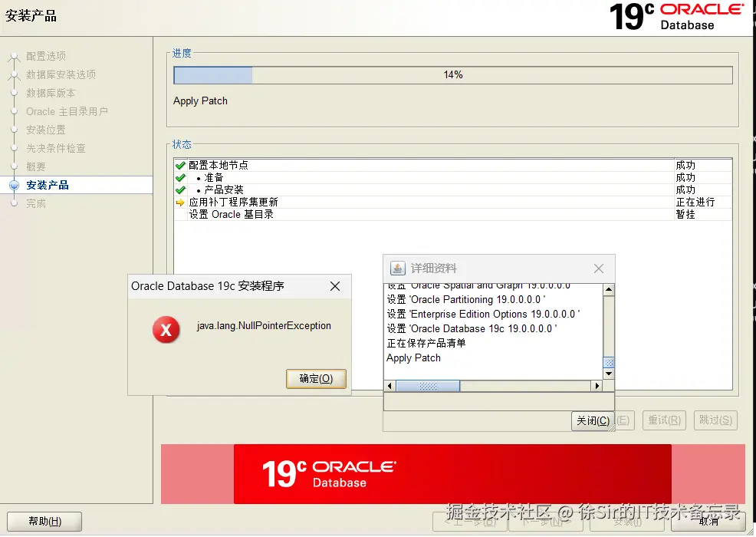This screenshot has width=756, height=537.
Task: Select 'Enterprise Edition Options 19.0.0.0.0' log line
Action: 484,314
